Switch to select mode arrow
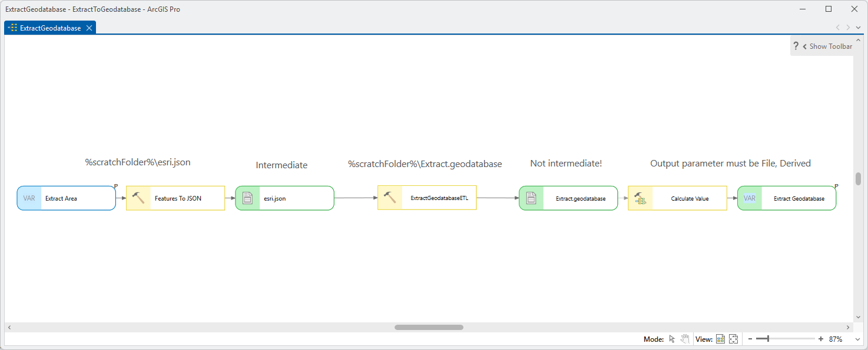868x350 pixels. [672, 339]
